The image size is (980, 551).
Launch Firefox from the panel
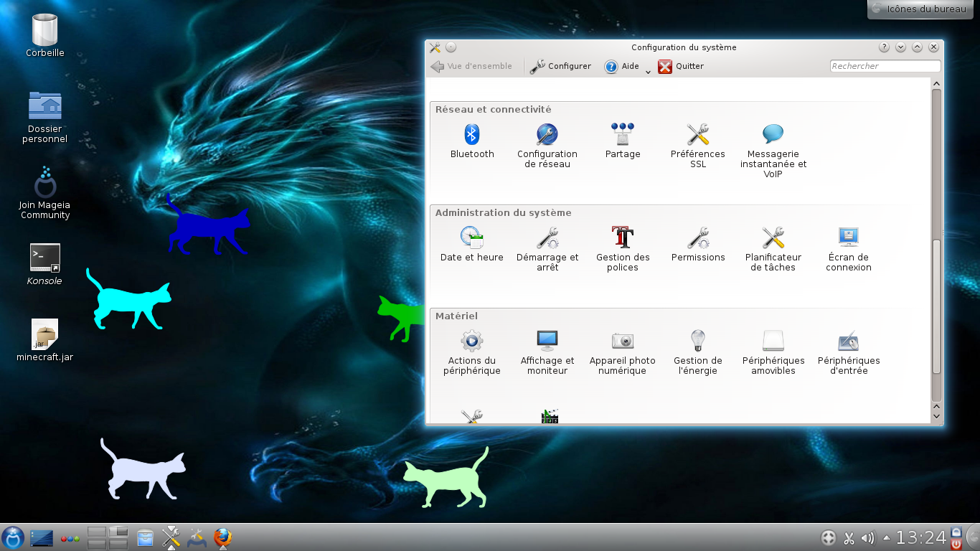pos(222,537)
